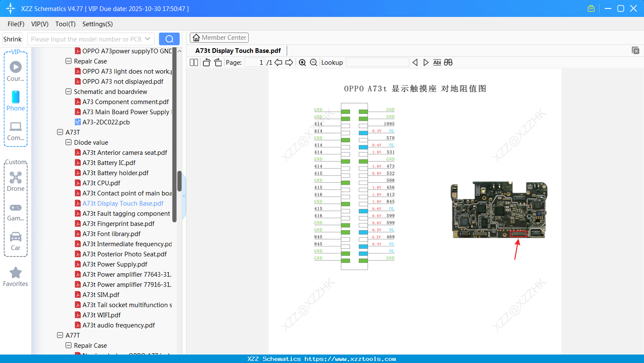
Task: Open A73t Font library.pdf
Action: coord(107,234)
